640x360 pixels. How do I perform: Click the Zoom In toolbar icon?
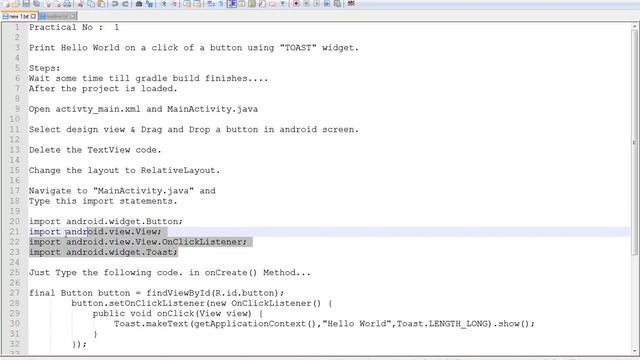(164, 4)
